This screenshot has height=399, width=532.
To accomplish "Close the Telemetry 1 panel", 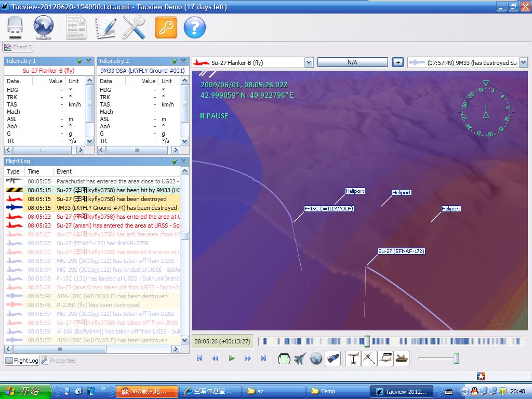I will tap(88, 61).
